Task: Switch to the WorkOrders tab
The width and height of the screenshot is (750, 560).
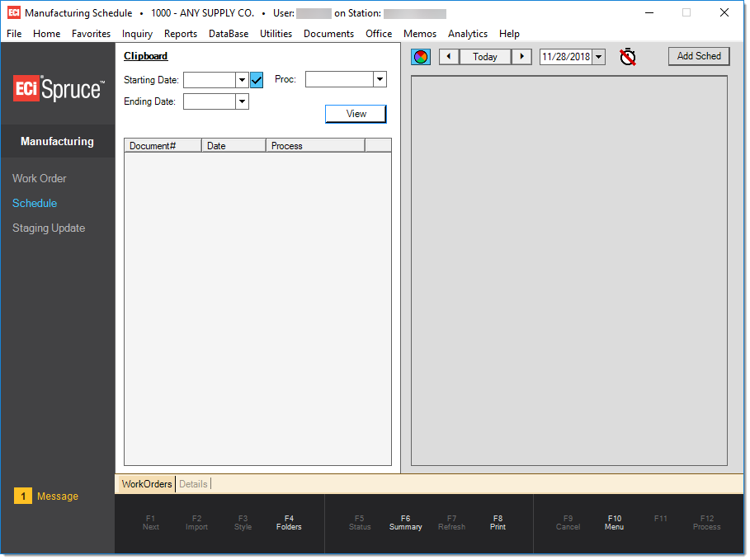Action: pos(146,484)
